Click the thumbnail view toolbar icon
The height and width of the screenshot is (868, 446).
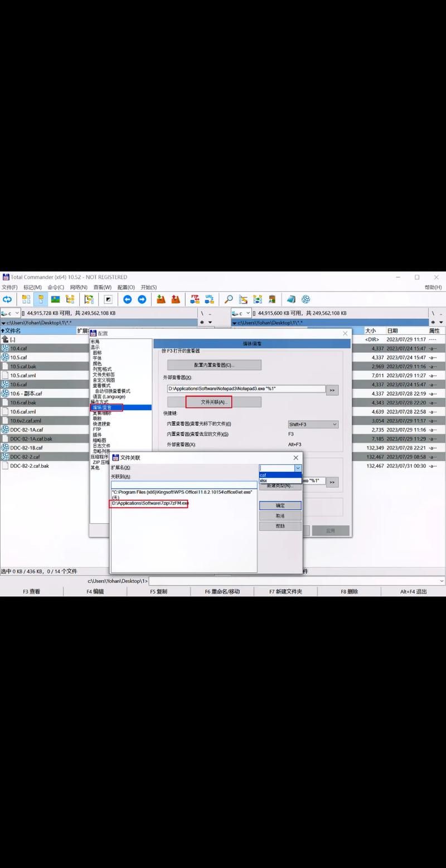pos(55,299)
